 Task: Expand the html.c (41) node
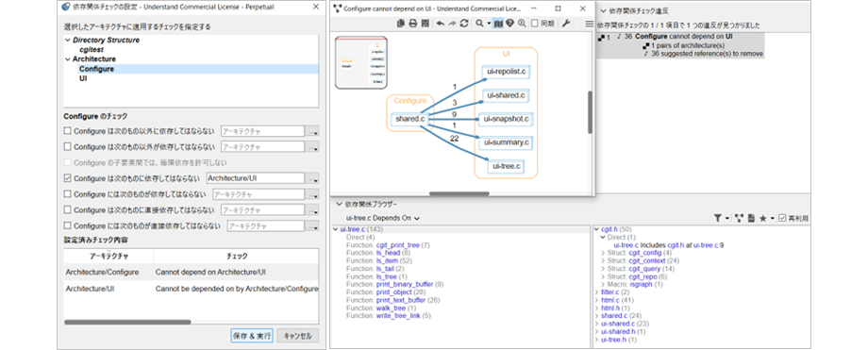595,300
